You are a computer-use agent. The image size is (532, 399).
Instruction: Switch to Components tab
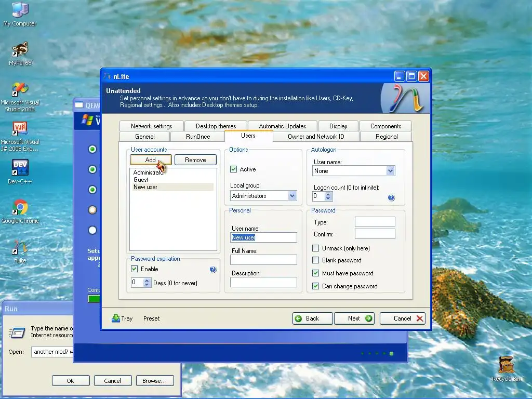(385, 126)
